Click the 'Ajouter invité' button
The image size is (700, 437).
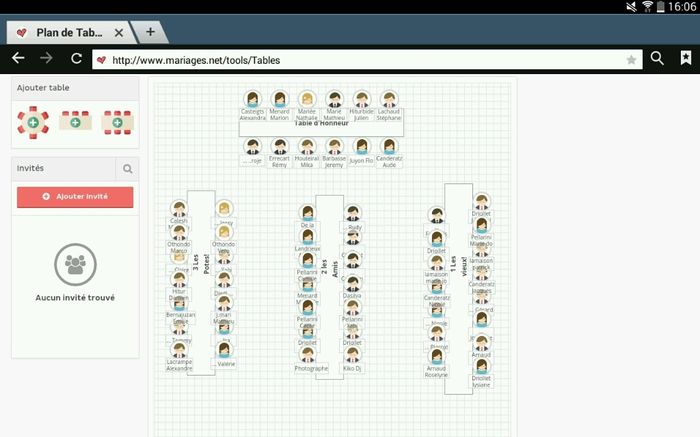click(75, 197)
